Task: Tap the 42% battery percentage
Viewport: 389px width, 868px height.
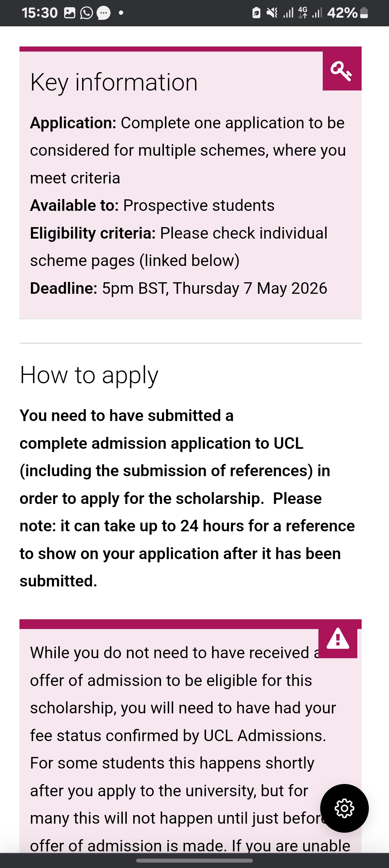Action: coord(342,13)
